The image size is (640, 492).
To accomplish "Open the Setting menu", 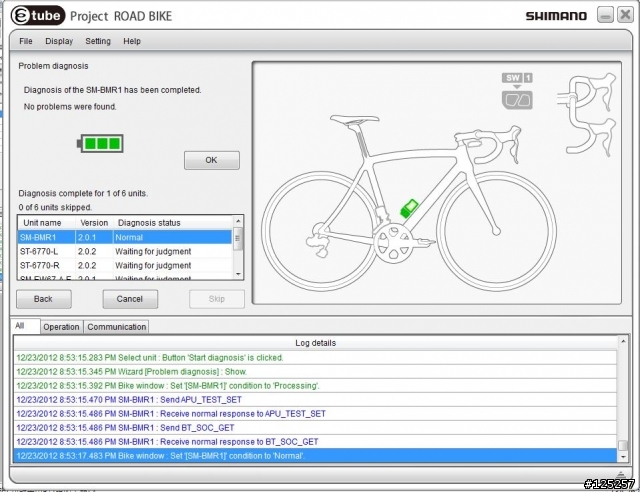I will click(x=98, y=41).
